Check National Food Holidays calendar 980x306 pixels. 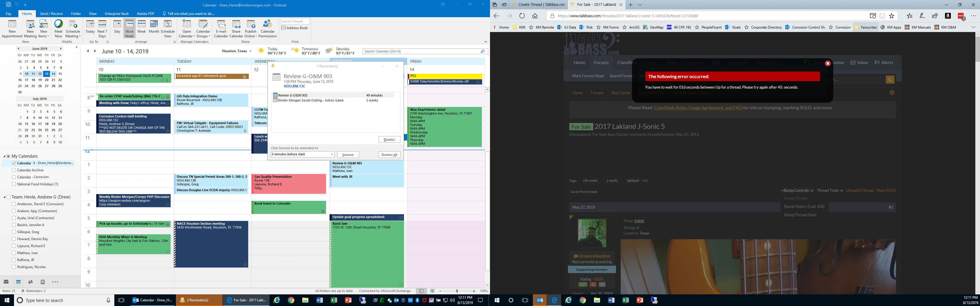[14, 184]
